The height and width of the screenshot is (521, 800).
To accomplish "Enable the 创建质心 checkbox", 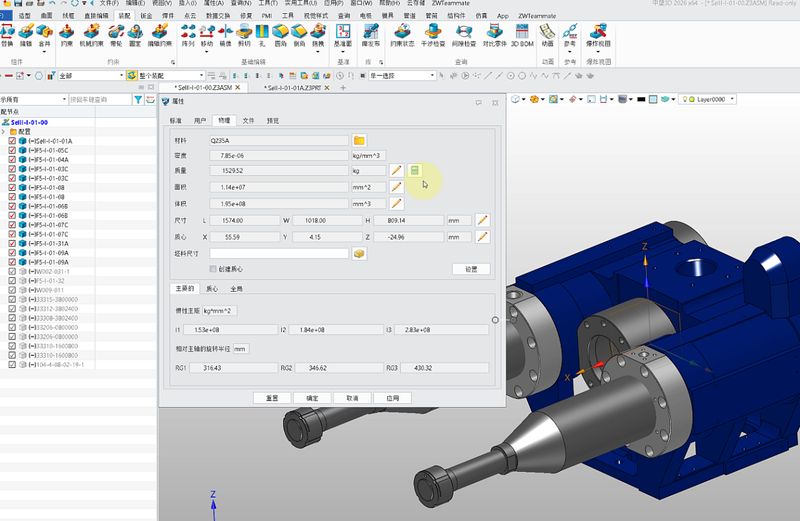I will (x=213, y=269).
